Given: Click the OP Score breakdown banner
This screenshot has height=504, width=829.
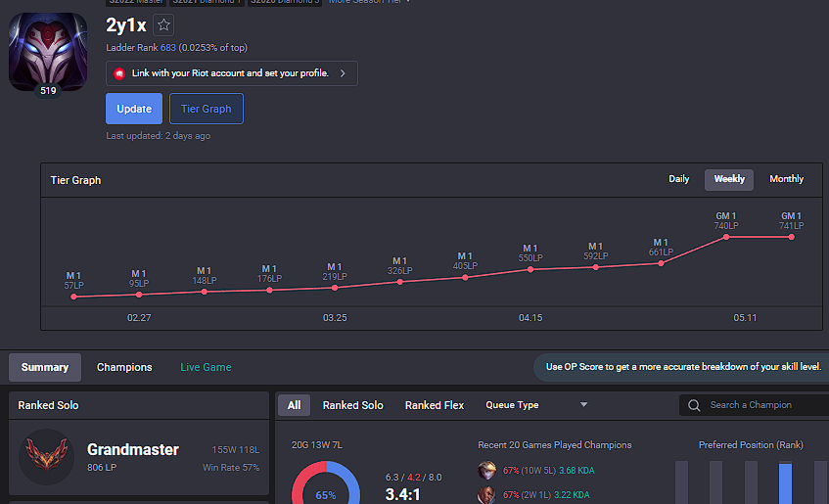Looking at the screenshot, I should [x=683, y=367].
